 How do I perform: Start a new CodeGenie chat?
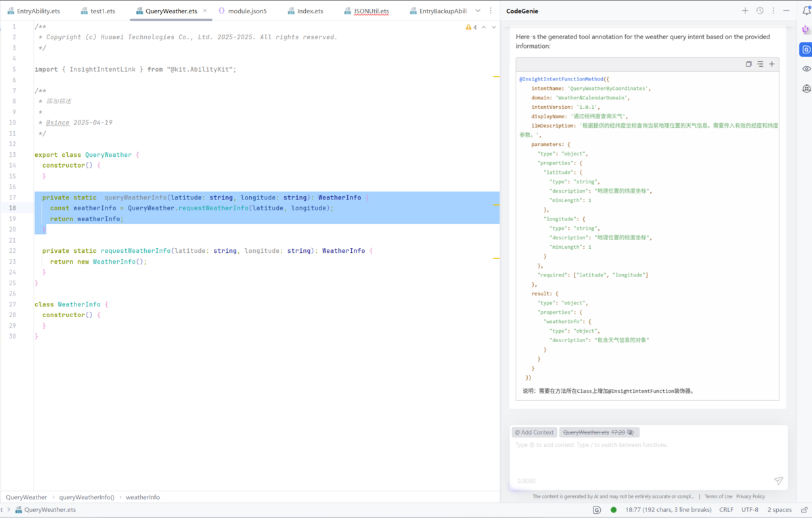tap(745, 11)
